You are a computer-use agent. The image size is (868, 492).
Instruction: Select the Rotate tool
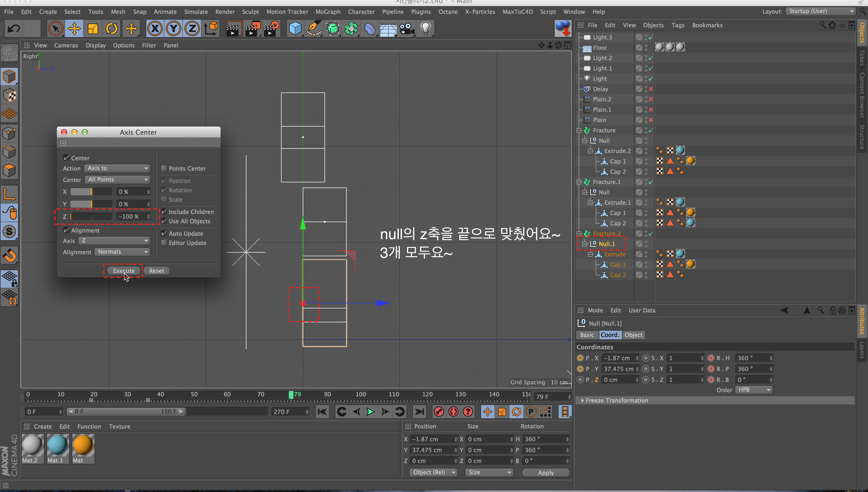(x=112, y=29)
